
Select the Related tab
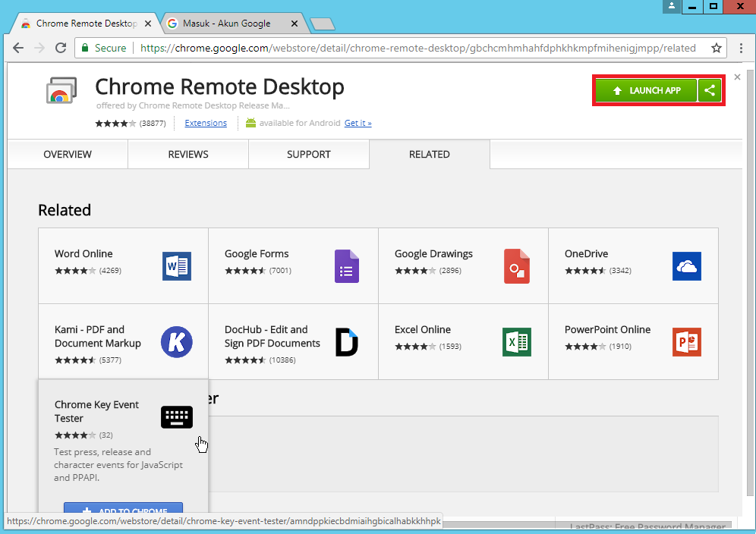[x=430, y=154]
